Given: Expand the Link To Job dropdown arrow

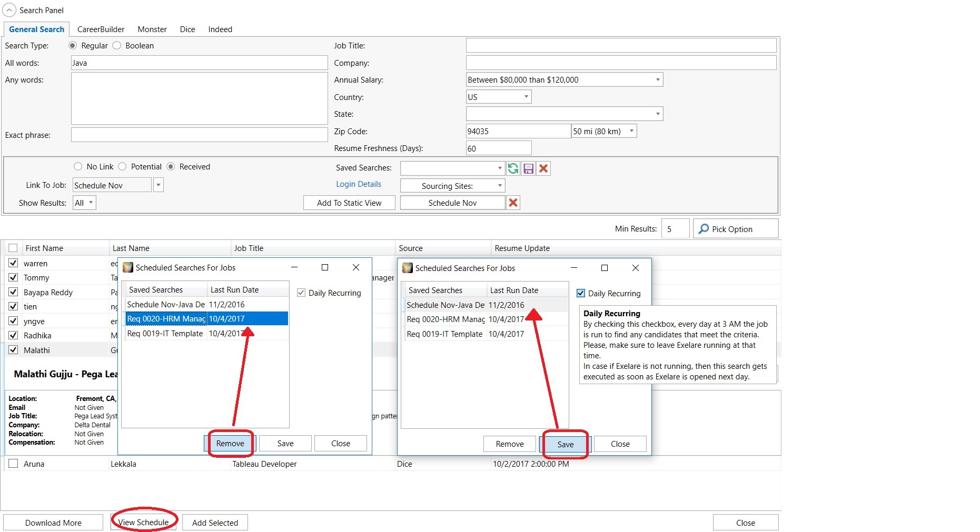Looking at the screenshot, I should pyautogui.click(x=159, y=185).
